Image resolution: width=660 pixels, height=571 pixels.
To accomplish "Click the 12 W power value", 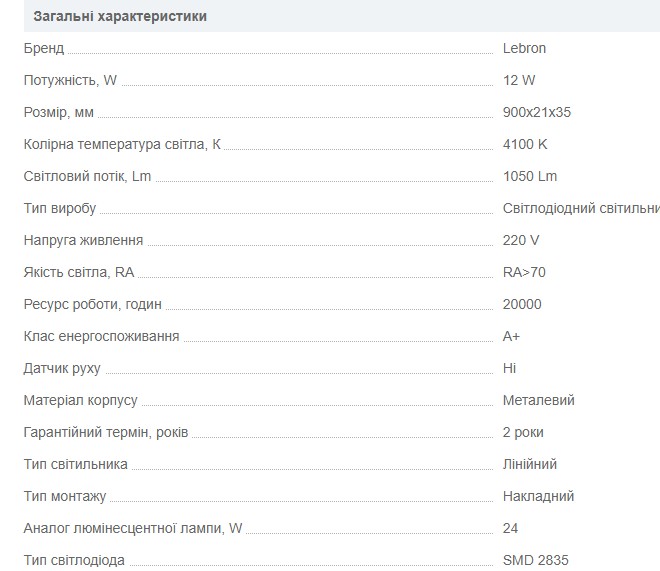I will click(x=520, y=80).
